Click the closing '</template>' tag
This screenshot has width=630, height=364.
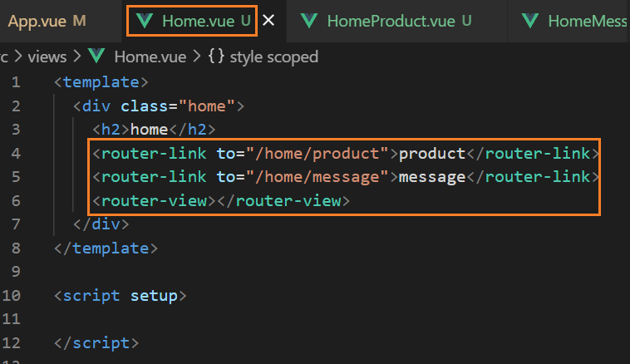coord(106,248)
